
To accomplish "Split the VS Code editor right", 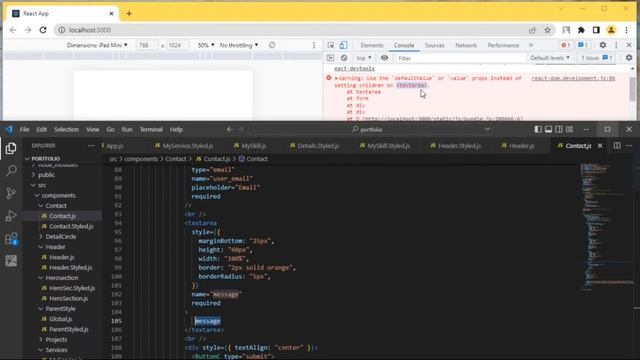I will (x=617, y=145).
